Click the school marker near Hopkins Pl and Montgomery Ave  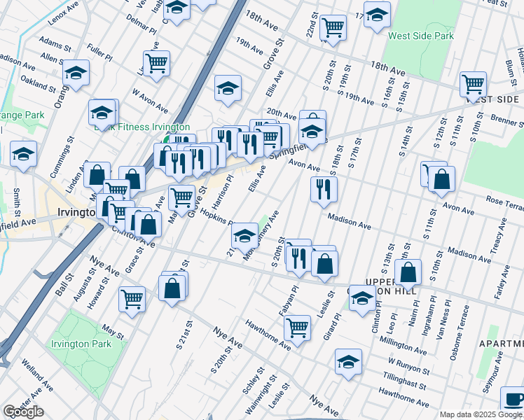coord(245,237)
